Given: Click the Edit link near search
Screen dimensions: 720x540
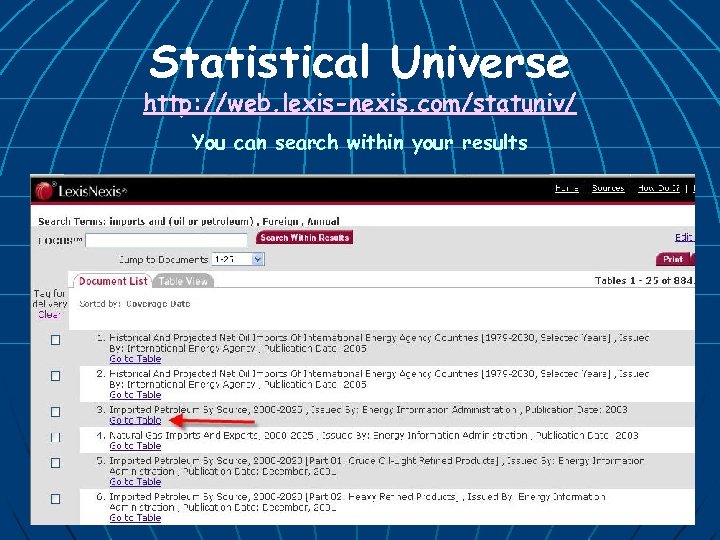Looking at the screenshot, I should point(684,237).
